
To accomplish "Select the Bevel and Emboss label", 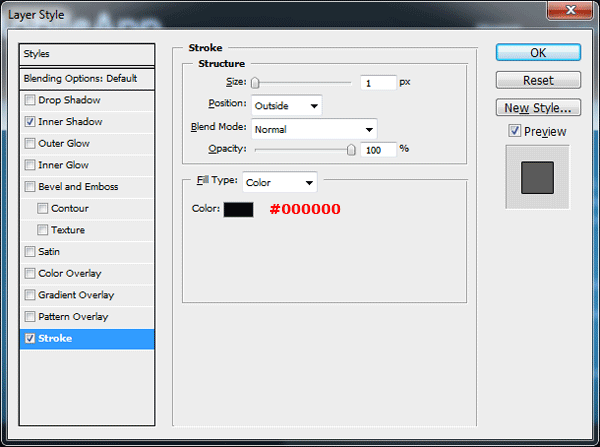I will [78, 187].
